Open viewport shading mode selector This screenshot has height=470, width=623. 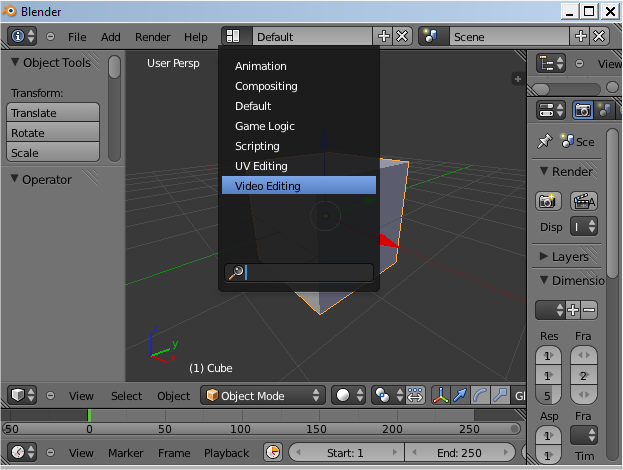(x=349, y=395)
